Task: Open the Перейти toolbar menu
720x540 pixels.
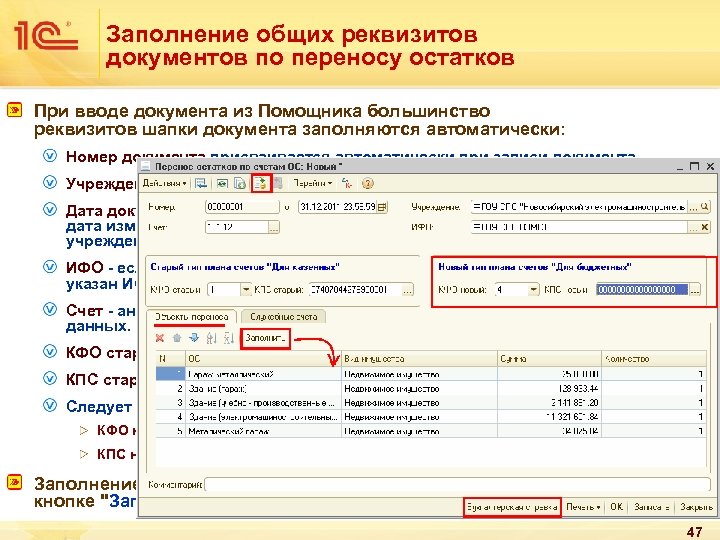Action: 313,183
